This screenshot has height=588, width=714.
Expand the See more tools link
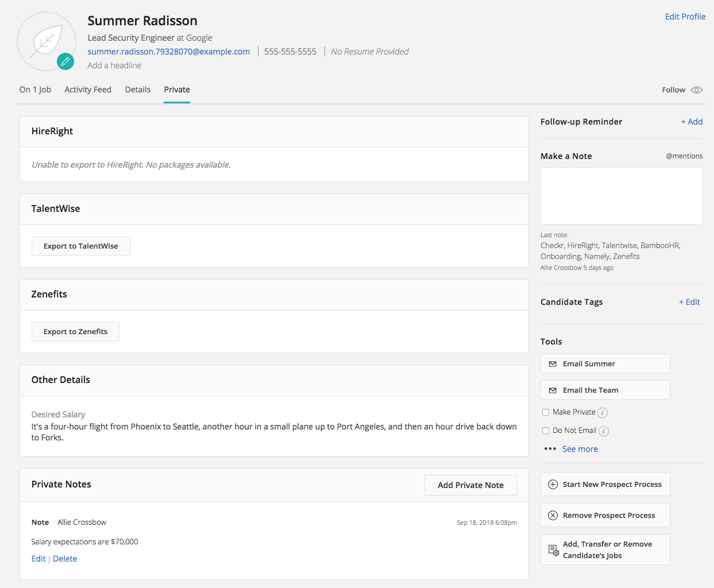[x=580, y=449]
